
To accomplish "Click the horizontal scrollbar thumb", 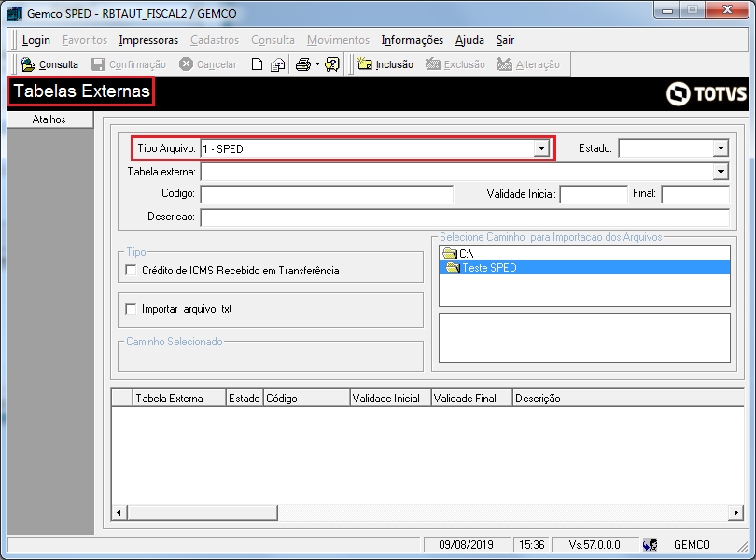I will click(202, 512).
